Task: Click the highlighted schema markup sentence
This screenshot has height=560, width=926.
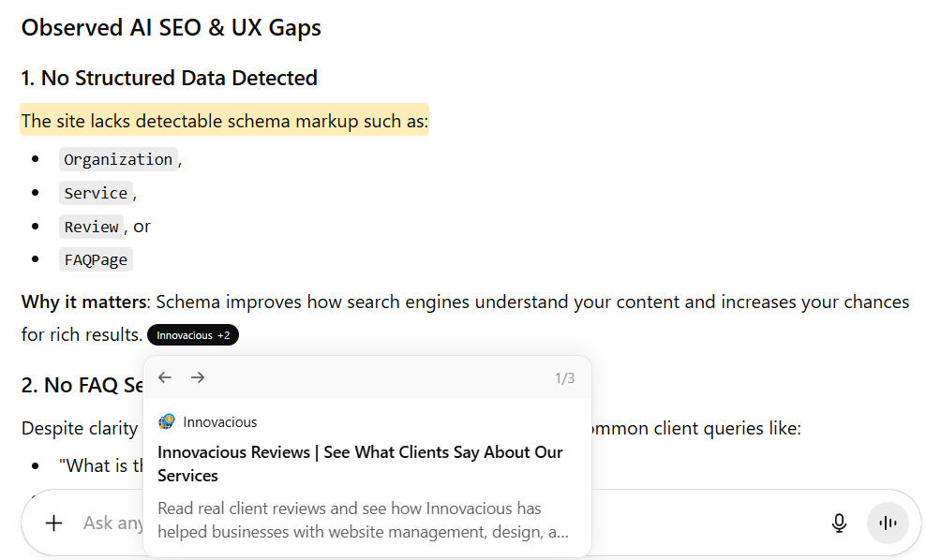Action: (225, 121)
